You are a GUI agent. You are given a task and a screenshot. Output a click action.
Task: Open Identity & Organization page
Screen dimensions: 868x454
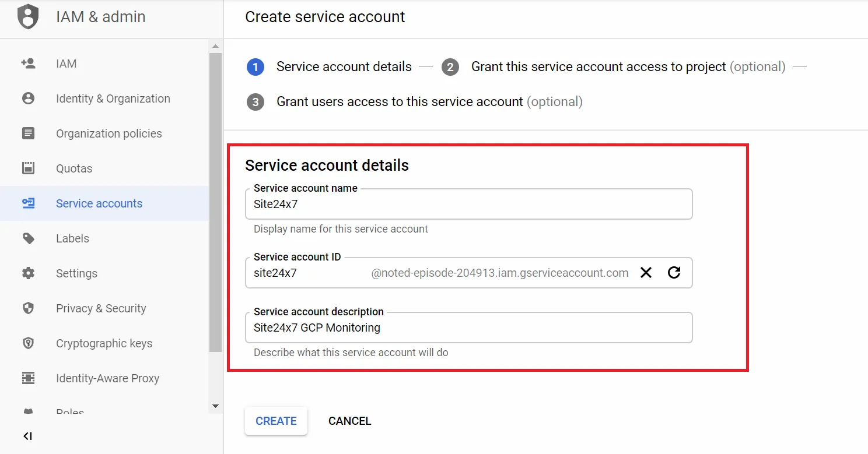(104, 98)
